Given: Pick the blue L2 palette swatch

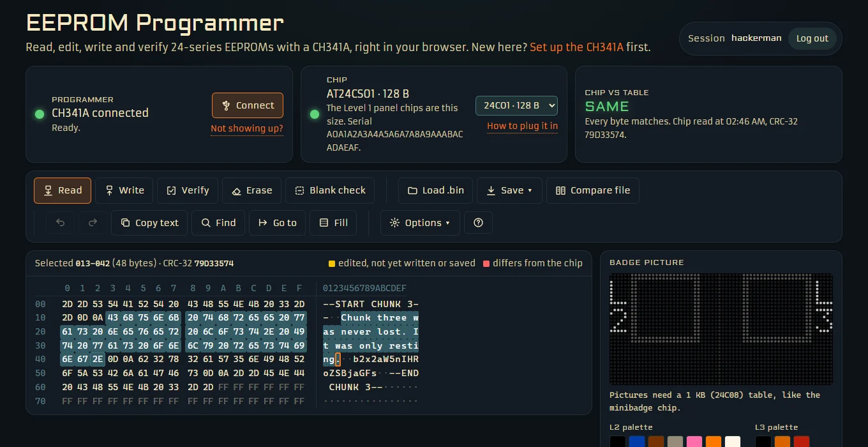Looking at the screenshot, I should click(637, 442).
